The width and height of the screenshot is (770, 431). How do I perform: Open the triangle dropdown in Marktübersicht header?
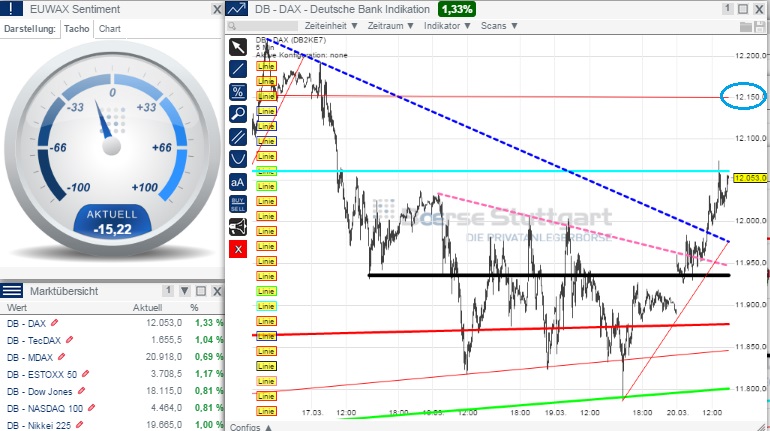pyautogui.click(x=185, y=291)
